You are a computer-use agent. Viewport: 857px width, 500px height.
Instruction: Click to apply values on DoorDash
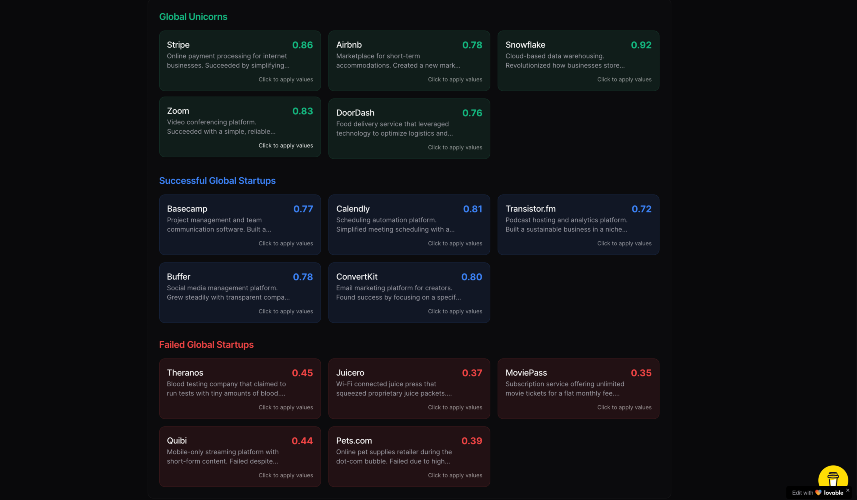(409, 128)
